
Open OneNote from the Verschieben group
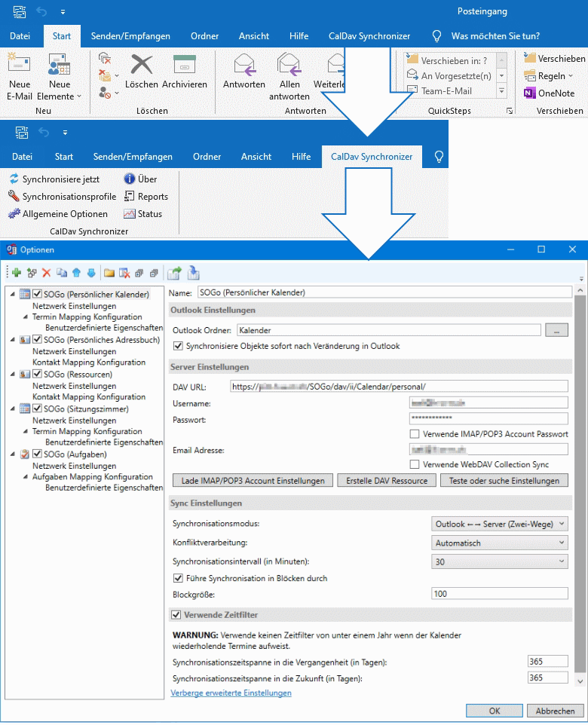coord(549,93)
